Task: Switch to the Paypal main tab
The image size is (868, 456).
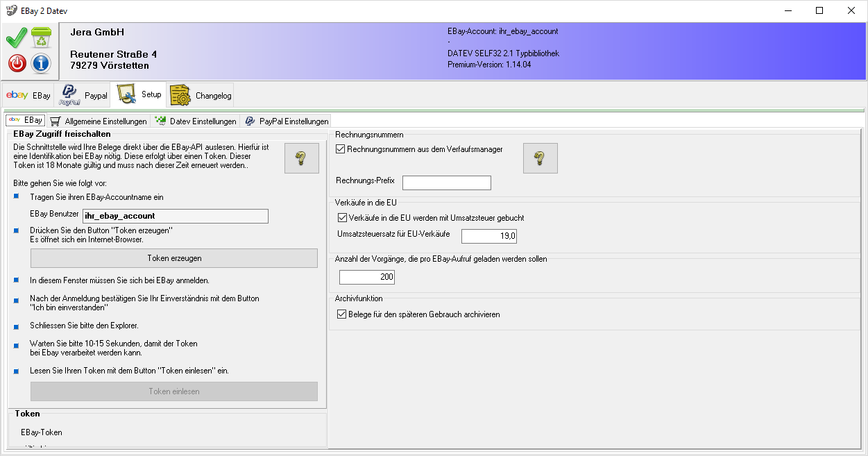Action: coord(83,95)
